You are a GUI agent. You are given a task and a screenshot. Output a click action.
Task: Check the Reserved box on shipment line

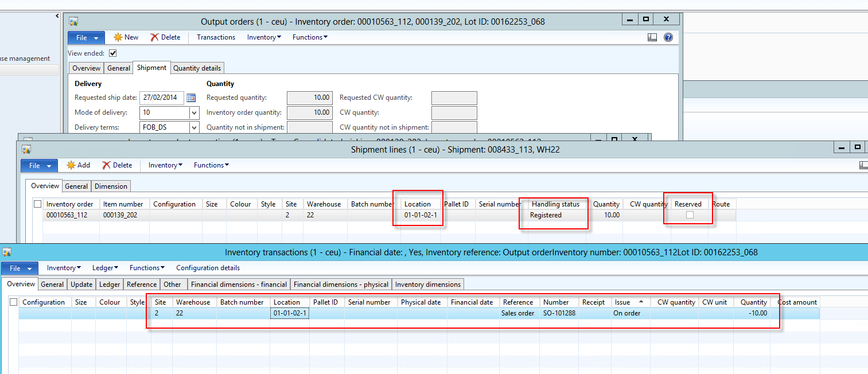point(690,215)
